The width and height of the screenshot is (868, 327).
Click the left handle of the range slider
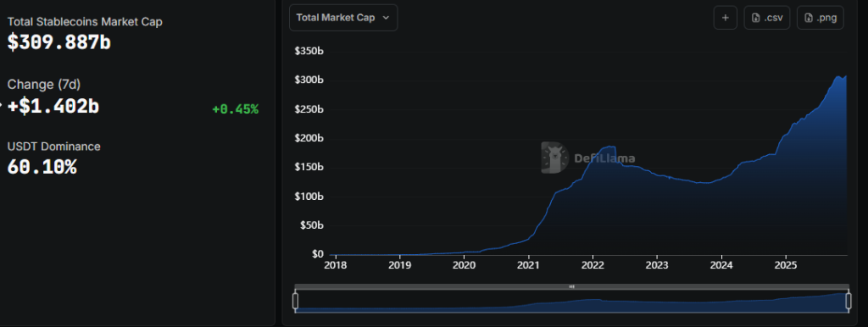[x=295, y=301]
